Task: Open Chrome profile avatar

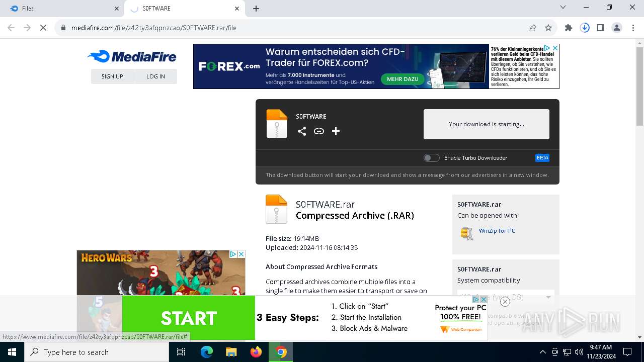Action: click(617, 28)
